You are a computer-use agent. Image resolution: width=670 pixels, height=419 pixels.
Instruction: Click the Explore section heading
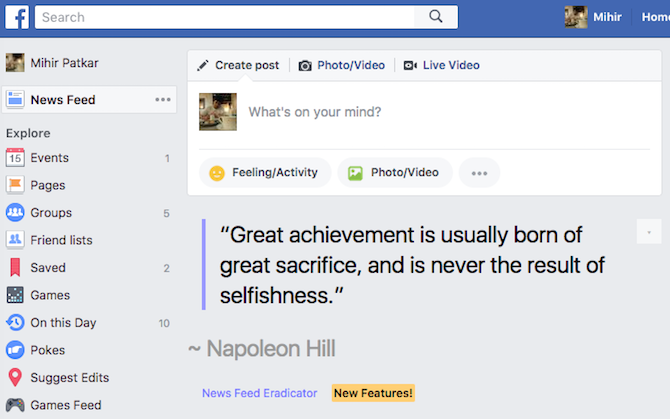click(28, 133)
